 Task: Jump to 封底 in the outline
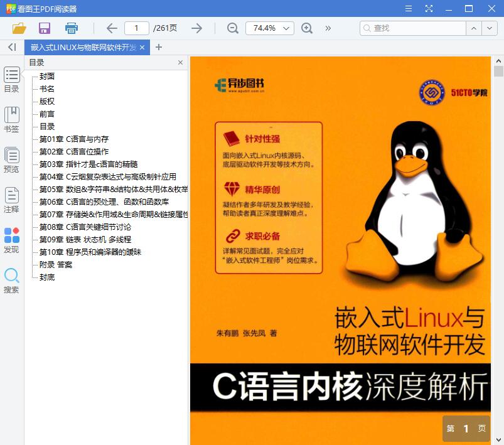[47, 277]
